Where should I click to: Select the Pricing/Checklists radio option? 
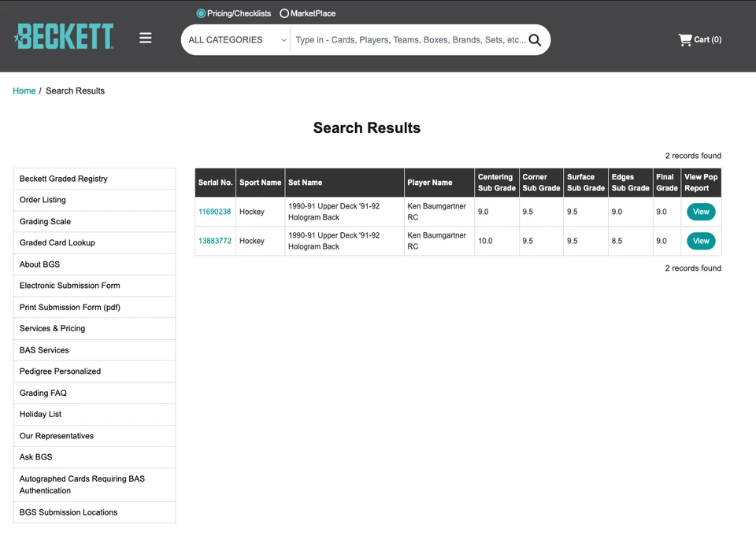click(x=201, y=13)
